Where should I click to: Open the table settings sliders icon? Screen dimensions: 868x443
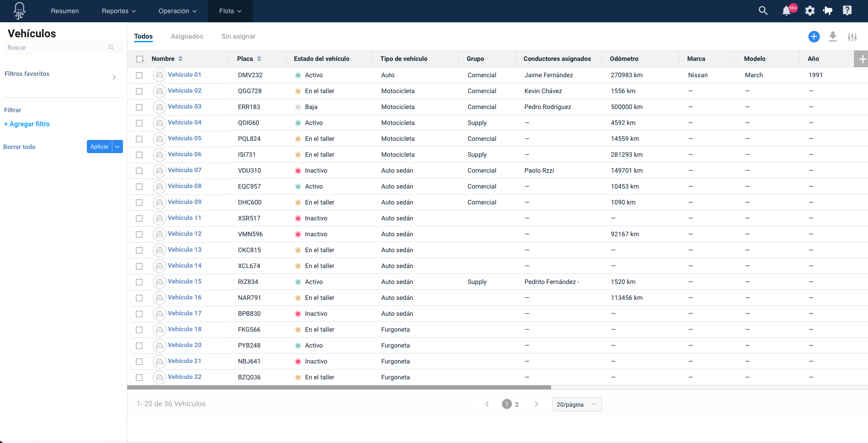tap(852, 37)
